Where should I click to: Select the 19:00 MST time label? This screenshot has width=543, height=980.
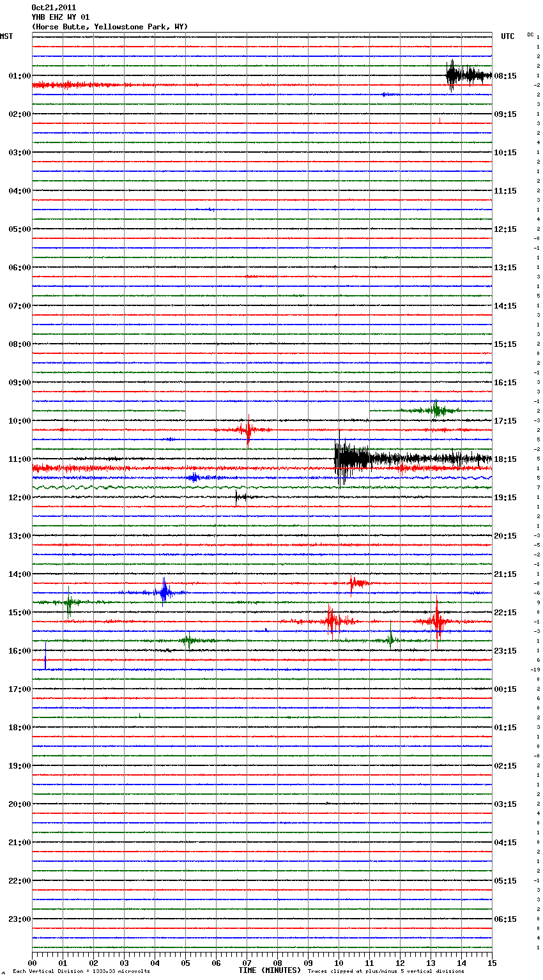click(20, 766)
